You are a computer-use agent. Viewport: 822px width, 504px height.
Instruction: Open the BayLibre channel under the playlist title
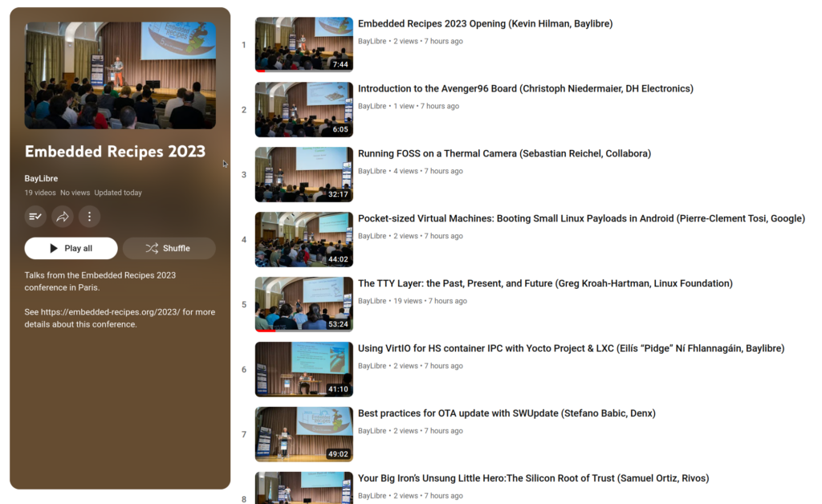[41, 179]
